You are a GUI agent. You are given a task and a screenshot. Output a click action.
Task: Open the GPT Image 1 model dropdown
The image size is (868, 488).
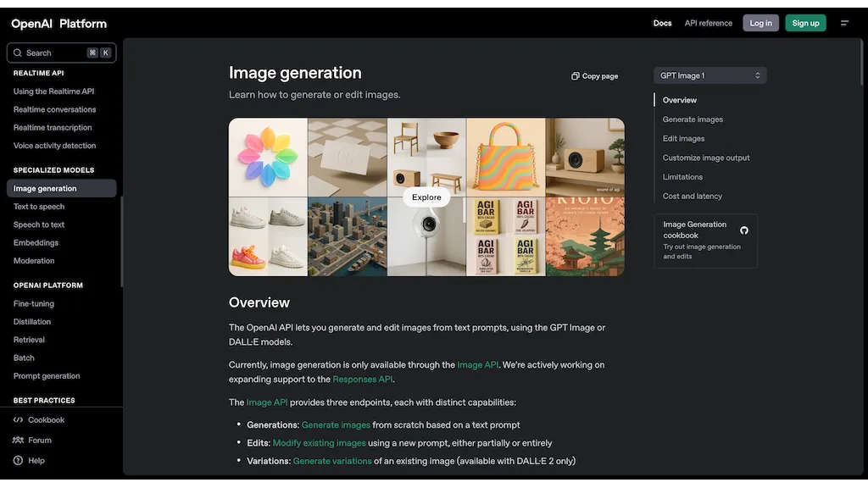click(709, 75)
